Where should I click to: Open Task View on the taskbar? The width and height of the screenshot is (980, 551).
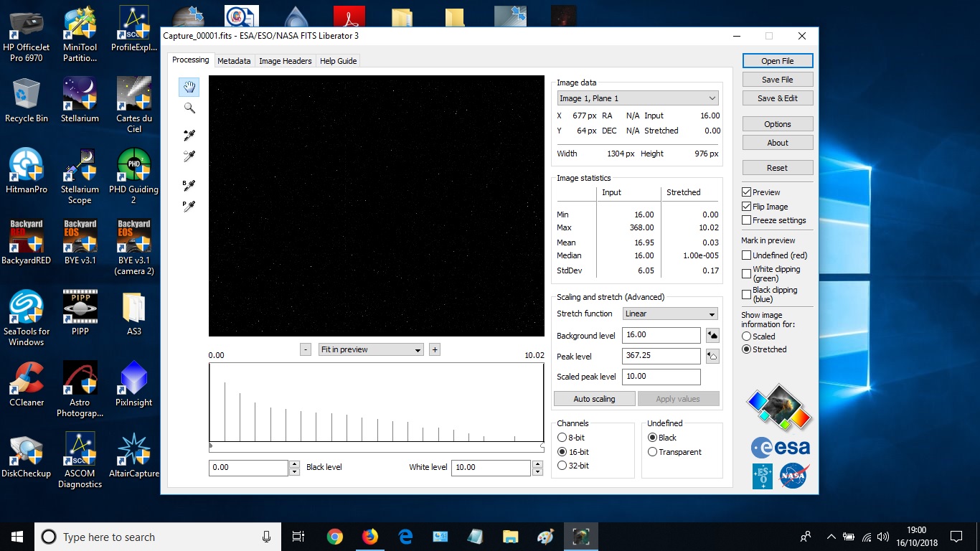coord(298,537)
